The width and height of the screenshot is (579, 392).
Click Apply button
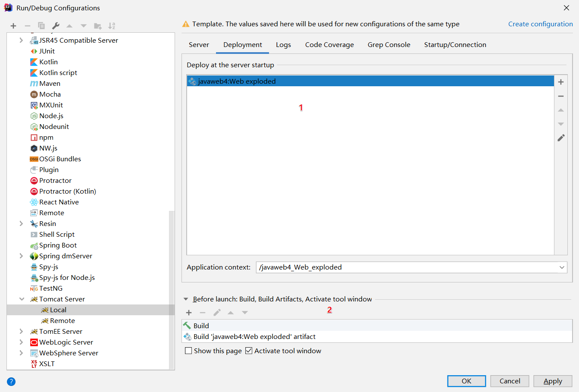tap(553, 381)
